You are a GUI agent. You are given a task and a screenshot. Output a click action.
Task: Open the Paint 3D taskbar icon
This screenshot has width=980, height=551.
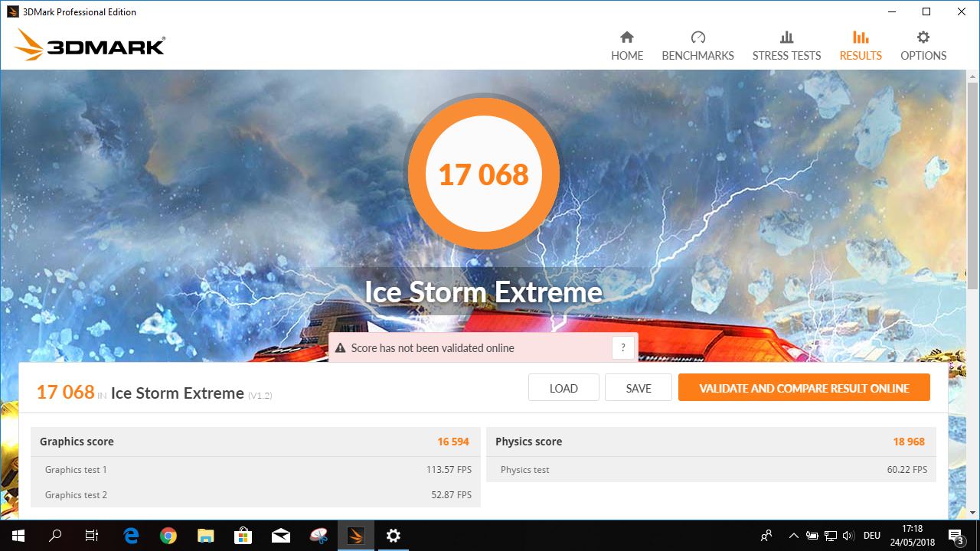point(318,536)
